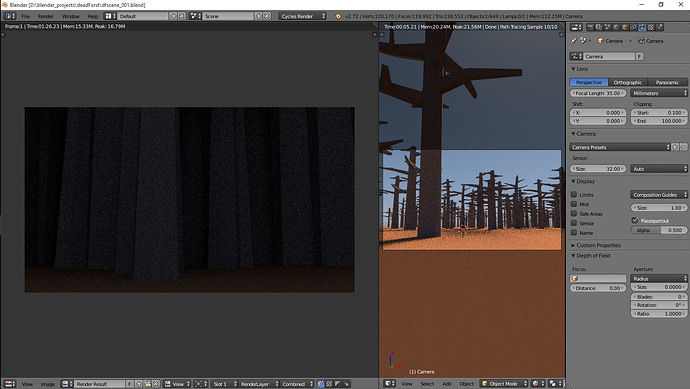The image size is (690, 389).
Task: Open Add menu in 3D viewport
Action: point(447,384)
